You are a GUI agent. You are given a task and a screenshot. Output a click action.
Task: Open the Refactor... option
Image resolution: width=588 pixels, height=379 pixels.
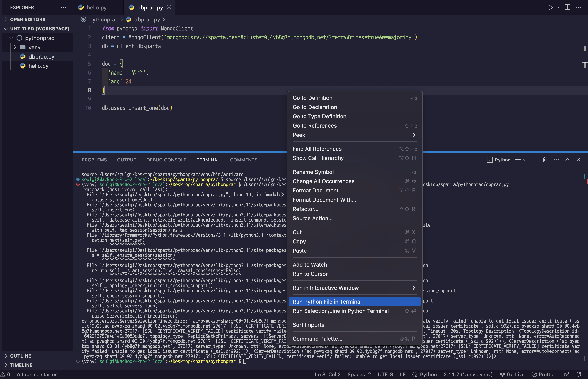(x=355, y=209)
